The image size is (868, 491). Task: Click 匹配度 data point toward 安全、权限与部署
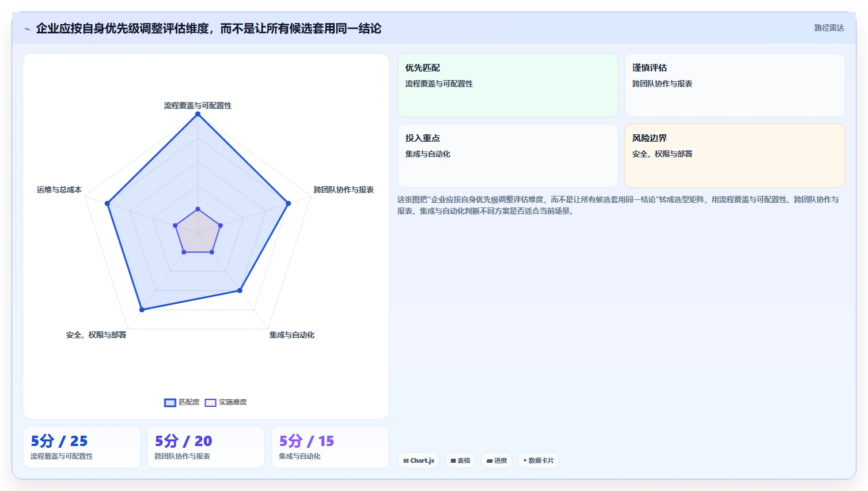tap(142, 310)
